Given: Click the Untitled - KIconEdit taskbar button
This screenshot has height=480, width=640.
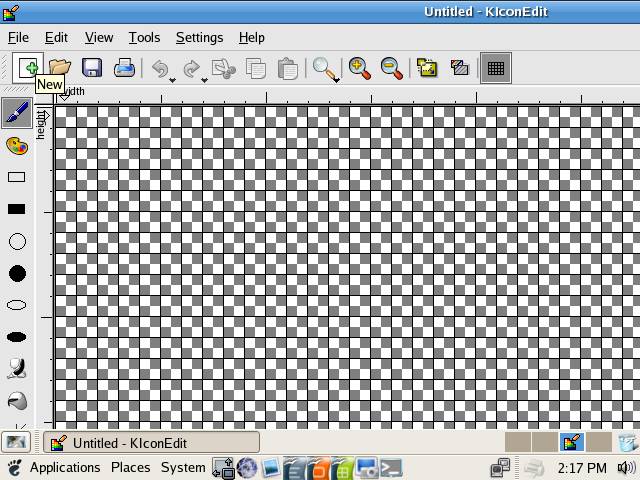Looking at the screenshot, I should 152,443.
